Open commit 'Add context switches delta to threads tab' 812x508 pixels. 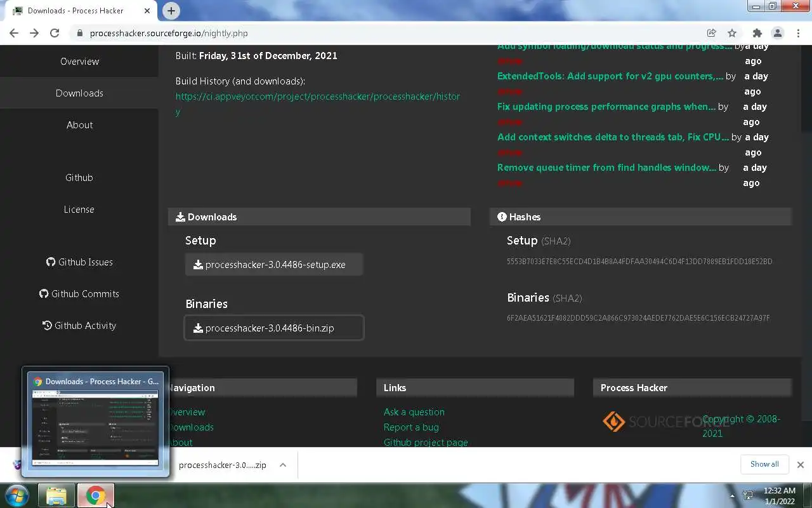click(x=613, y=137)
